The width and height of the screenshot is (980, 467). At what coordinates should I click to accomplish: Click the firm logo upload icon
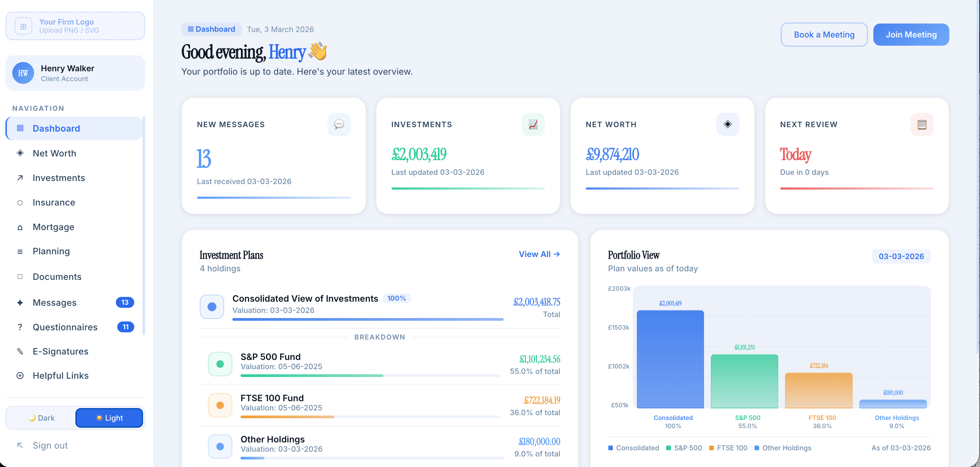tap(23, 26)
